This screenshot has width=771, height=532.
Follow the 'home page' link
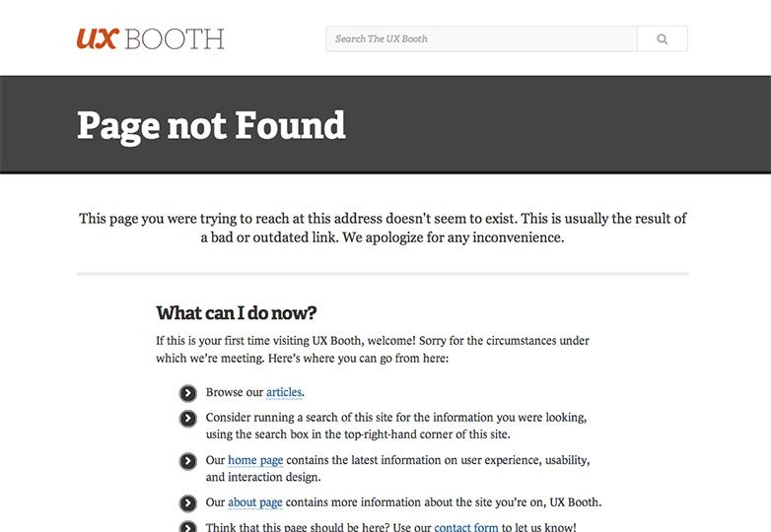click(x=255, y=460)
